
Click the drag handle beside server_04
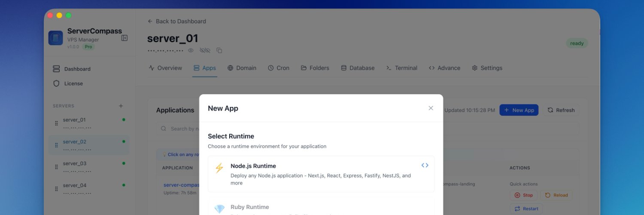coord(56,189)
